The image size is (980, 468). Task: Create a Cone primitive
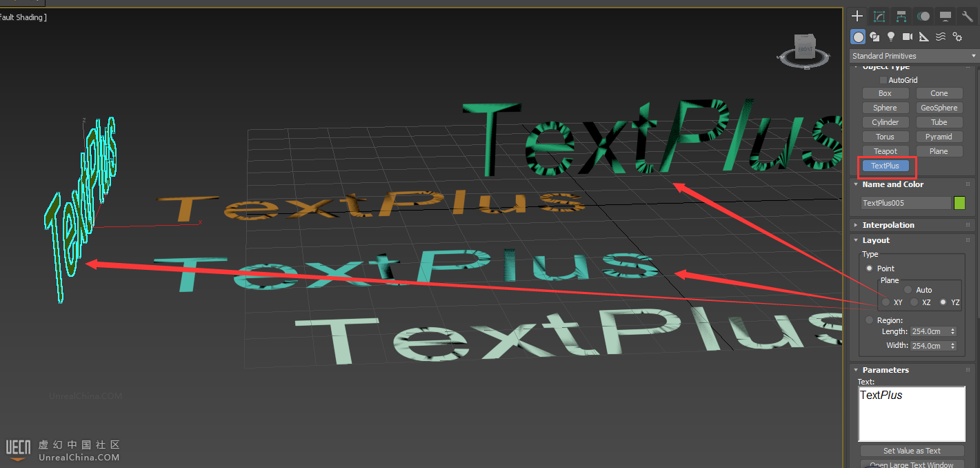[x=939, y=93]
